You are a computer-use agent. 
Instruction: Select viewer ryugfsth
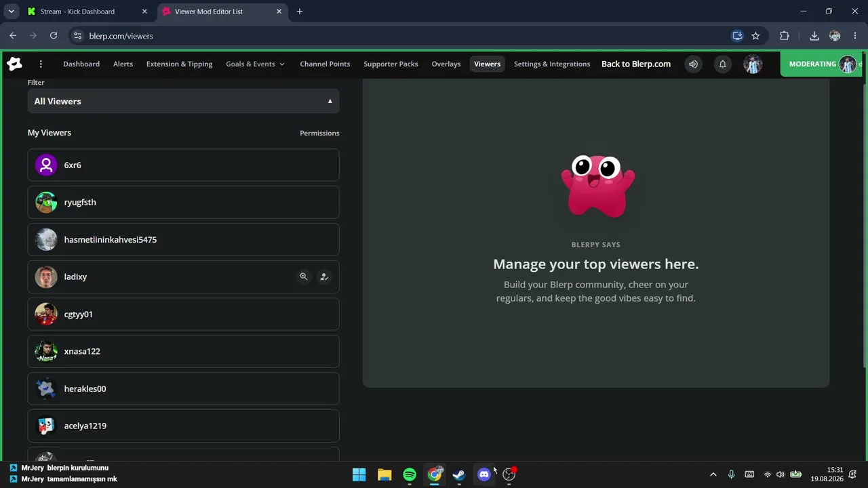click(183, 202)
